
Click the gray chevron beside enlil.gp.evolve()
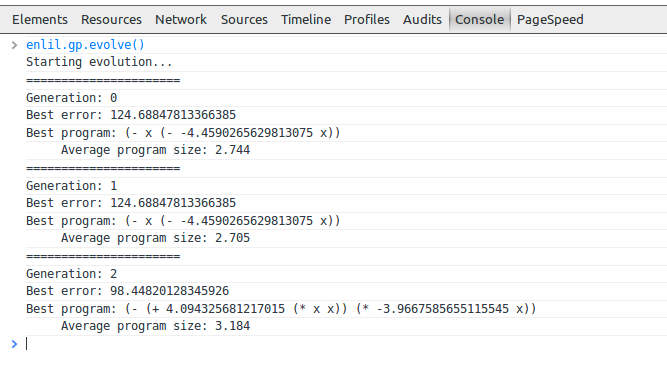point(14,45)
